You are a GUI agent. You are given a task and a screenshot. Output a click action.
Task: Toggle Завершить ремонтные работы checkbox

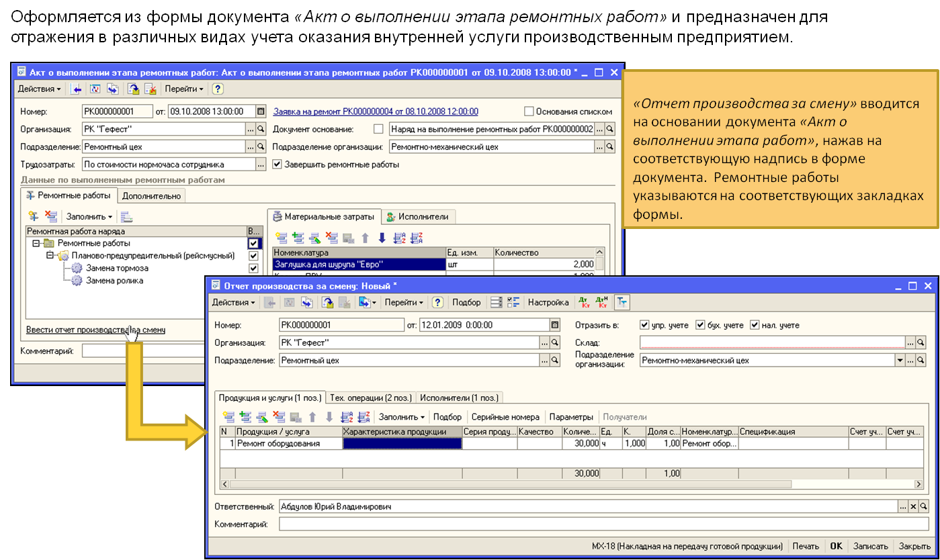click(277, 164)
